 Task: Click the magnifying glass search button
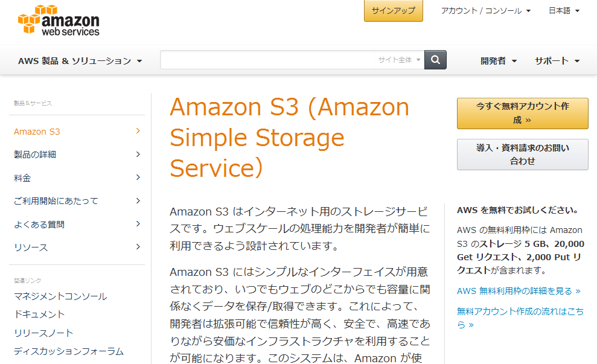pos(435,60)
